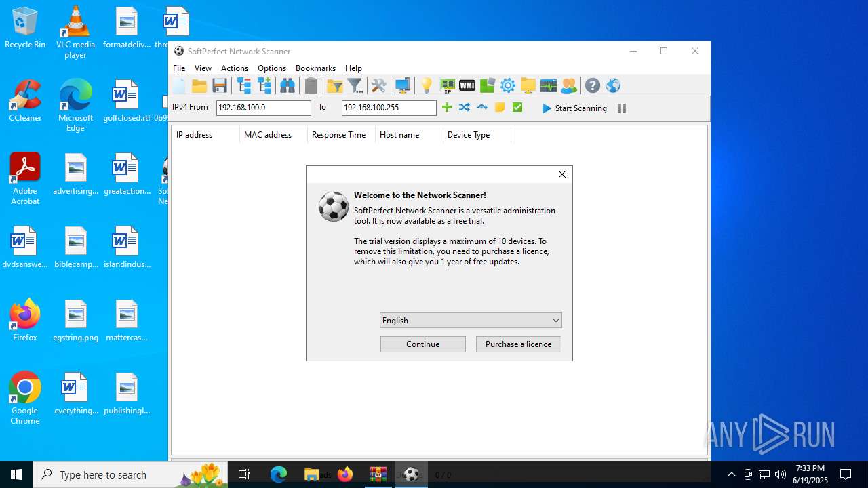Image resolution: width=868 pixels, height=488 pixels.
Task: Click the new file icon in toolbar
Action: [x=179, y=85]
